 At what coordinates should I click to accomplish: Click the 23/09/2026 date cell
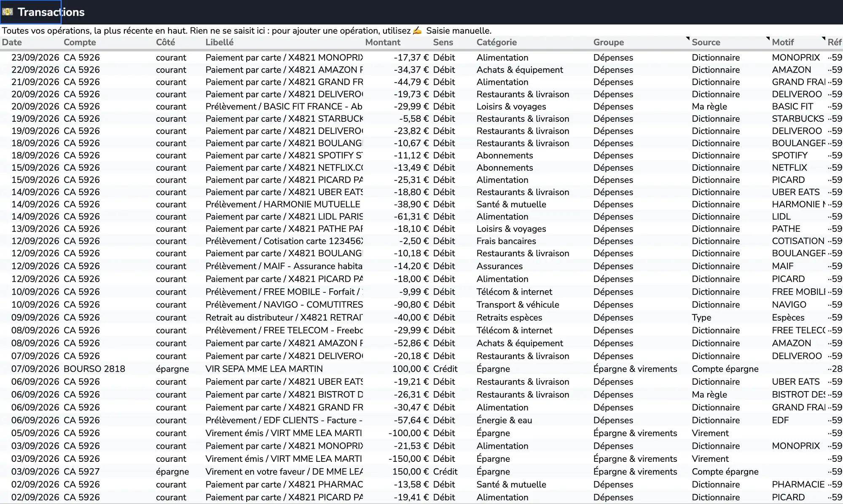click(x=35, y=57)
